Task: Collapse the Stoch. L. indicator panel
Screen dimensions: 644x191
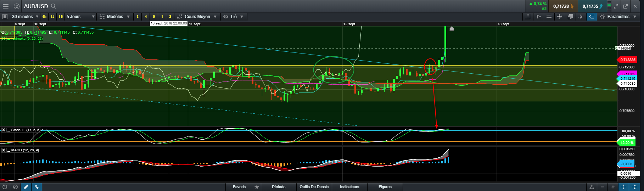Action: click(x=9, y=130)
